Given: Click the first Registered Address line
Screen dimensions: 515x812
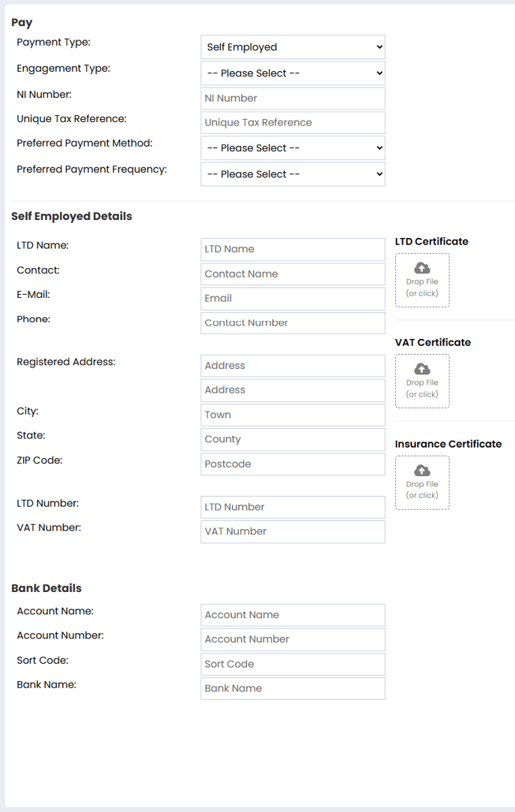Looking at the screenshot, I should point(293,366).
